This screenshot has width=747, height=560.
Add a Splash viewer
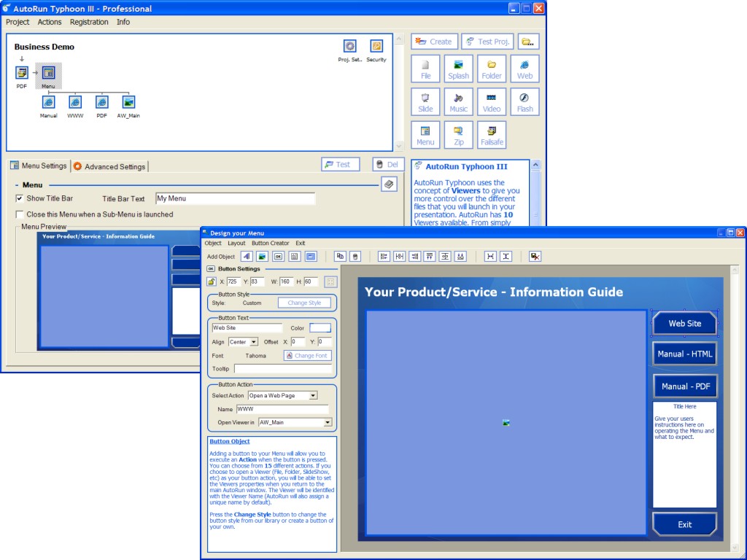pos(459,69)
